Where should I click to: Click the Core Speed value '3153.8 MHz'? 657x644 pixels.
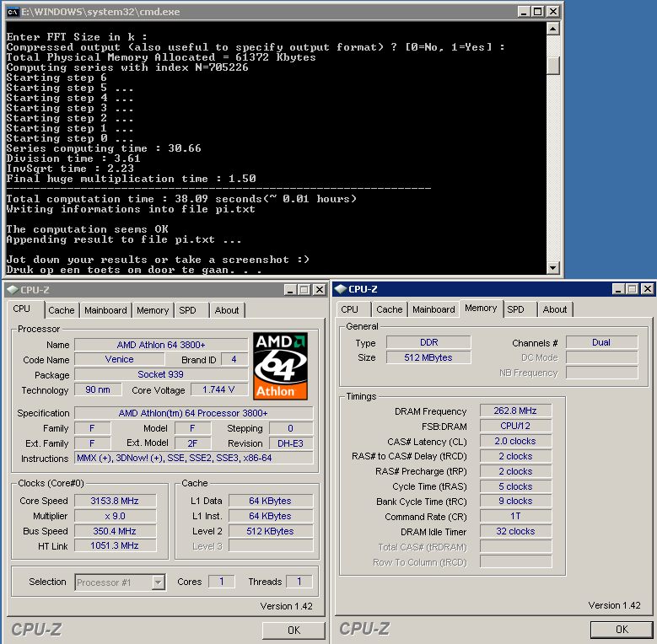[x=116, y=501]
